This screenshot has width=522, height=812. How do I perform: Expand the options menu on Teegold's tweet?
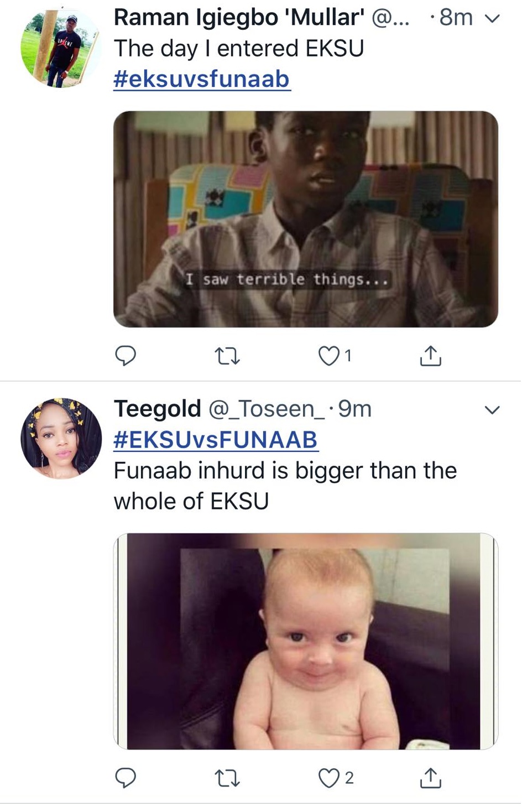click(492, 410)
